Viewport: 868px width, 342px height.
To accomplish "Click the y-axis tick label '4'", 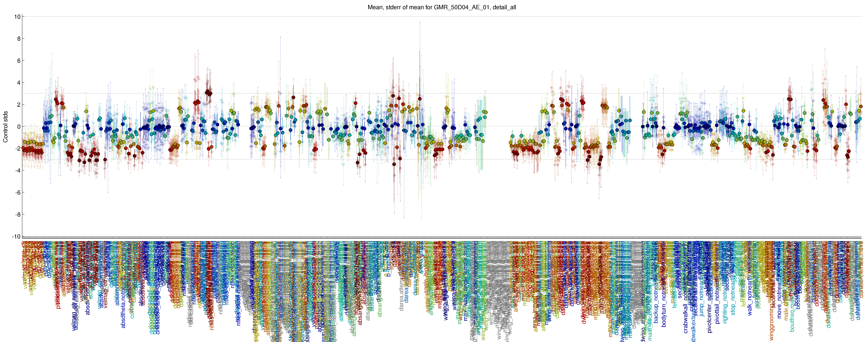I will pyautogui.click(x=19, y=83).
